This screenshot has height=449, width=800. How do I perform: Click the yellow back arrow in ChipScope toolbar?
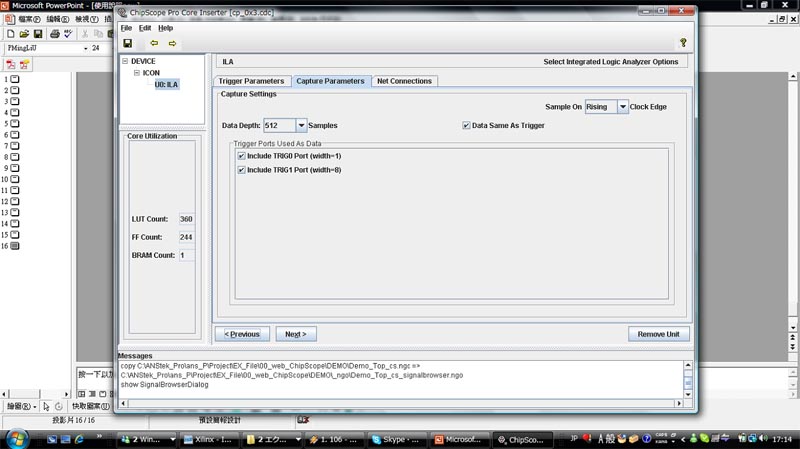154,43
